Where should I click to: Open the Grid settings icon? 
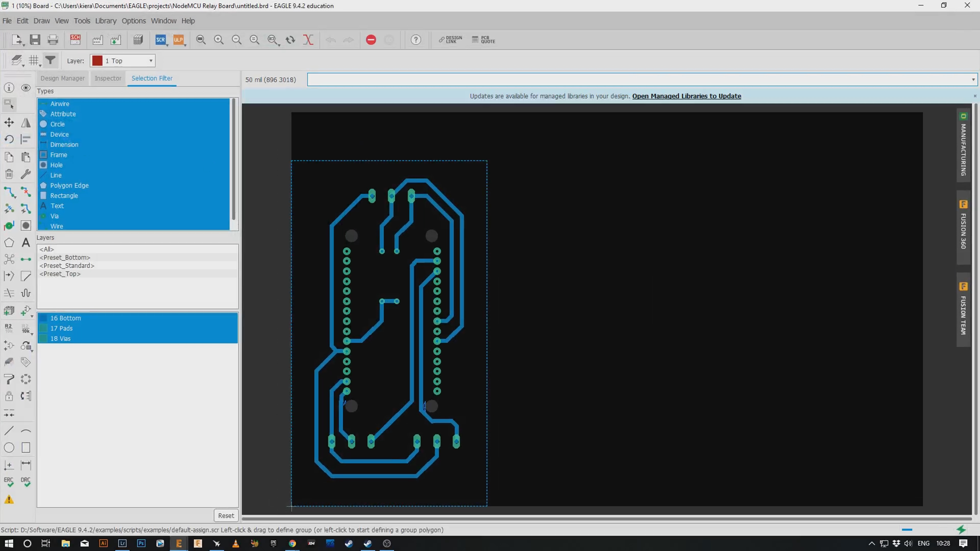pos(34,60)
